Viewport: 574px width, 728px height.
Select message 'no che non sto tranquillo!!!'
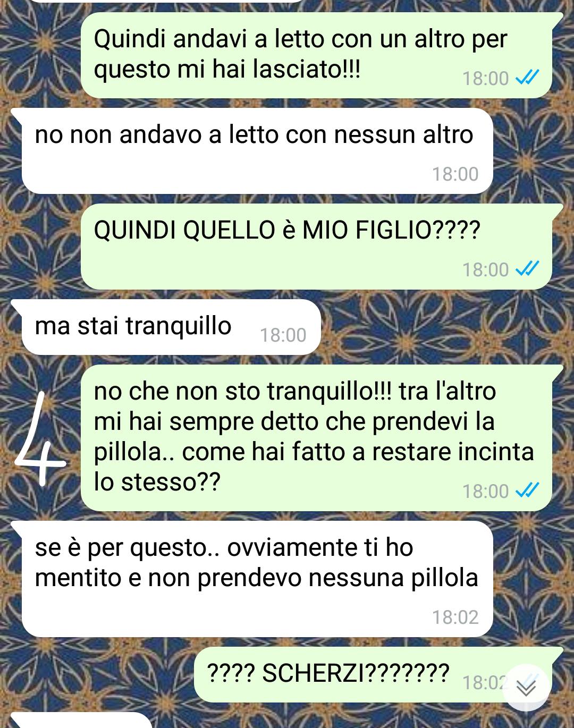[x=316, y=438]
